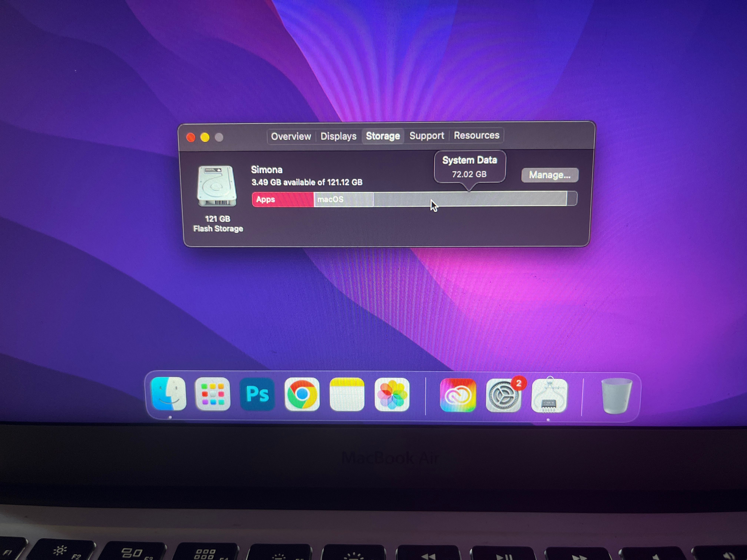This screenshot has height=560, width=747.
Task: Select the Storage tab
Action: click(383, 136)
